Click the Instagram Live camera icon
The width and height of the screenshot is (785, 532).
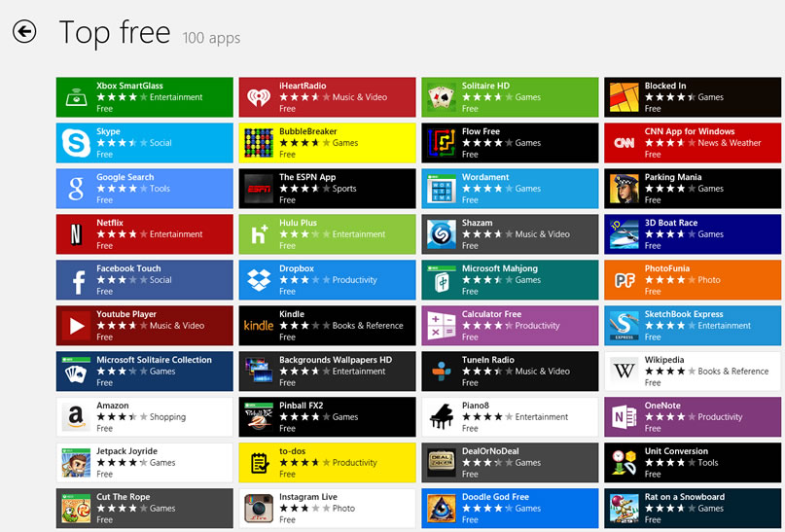click(258, 509)
